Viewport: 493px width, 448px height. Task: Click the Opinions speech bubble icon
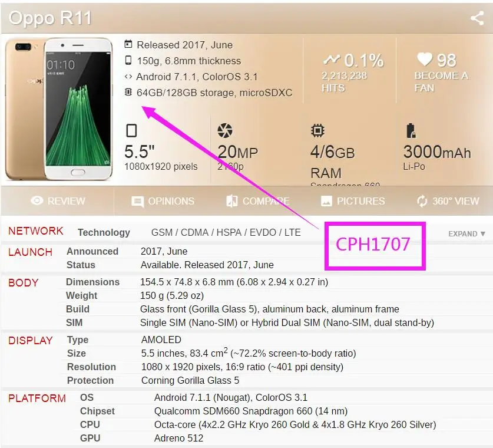click(137, 202)
